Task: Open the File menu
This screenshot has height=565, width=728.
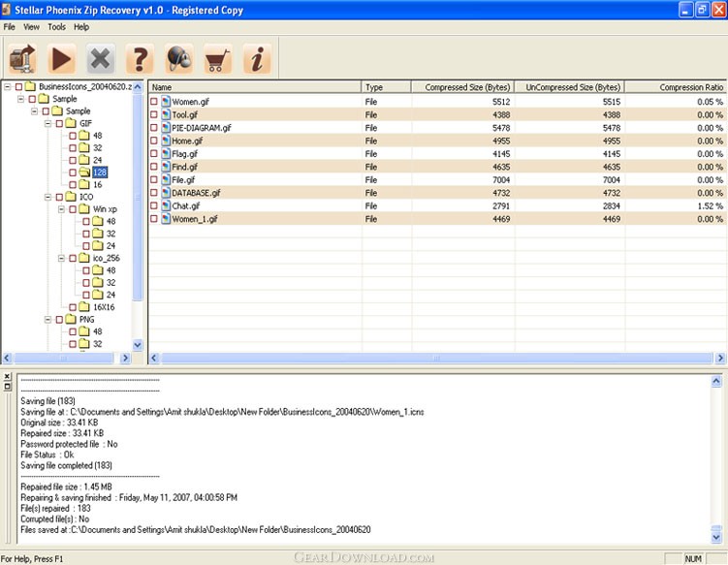Action: pyautogui.click(x=10, y=27)
